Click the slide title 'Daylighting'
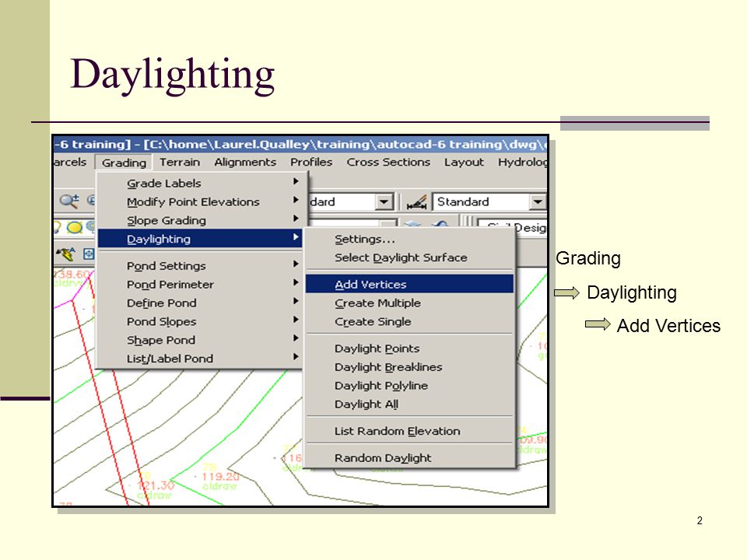 point(173,75)
